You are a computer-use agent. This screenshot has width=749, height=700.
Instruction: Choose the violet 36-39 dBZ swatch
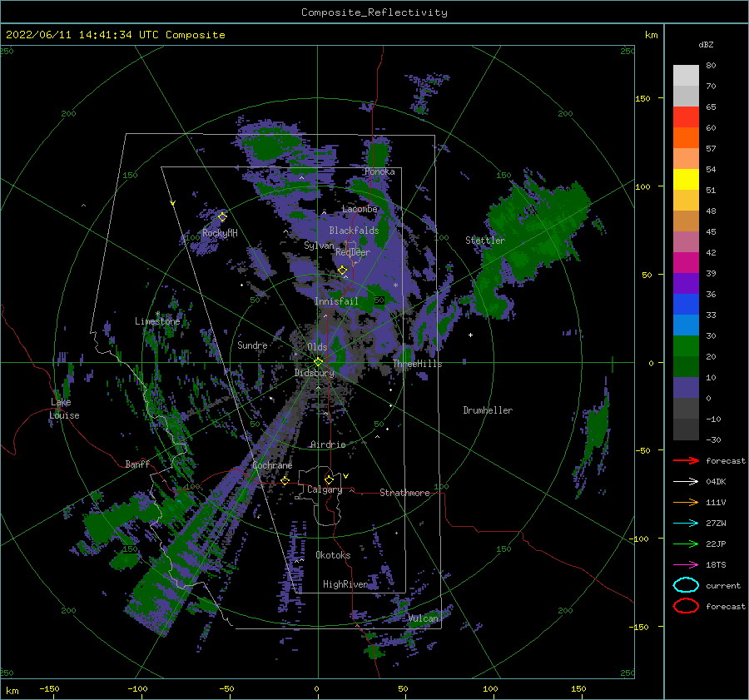[686, 284]
